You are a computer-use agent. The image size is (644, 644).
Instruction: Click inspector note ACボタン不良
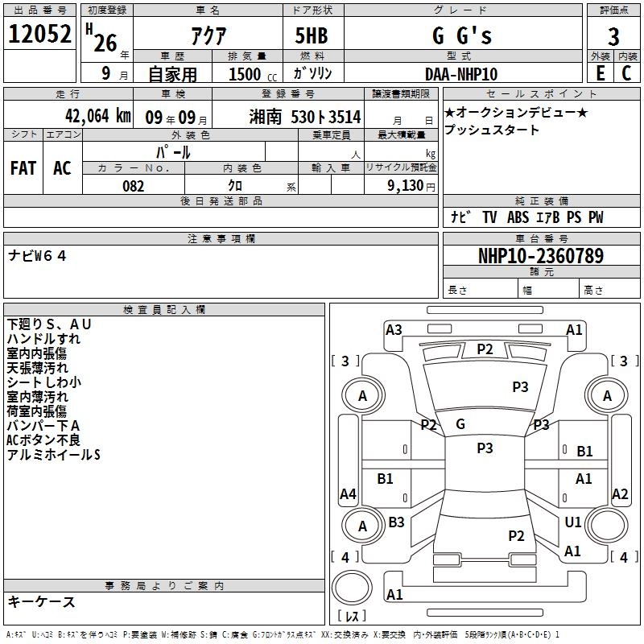tap(43, 440)
